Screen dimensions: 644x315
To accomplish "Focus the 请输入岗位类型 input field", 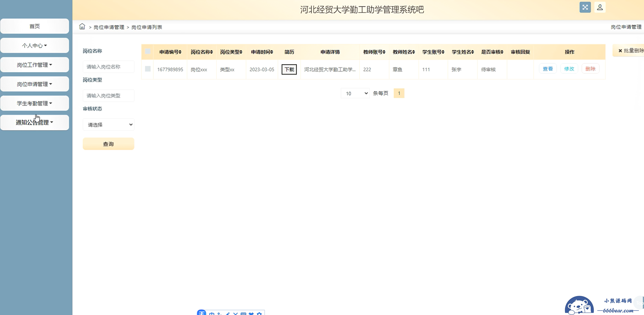I will coord(108,96).
